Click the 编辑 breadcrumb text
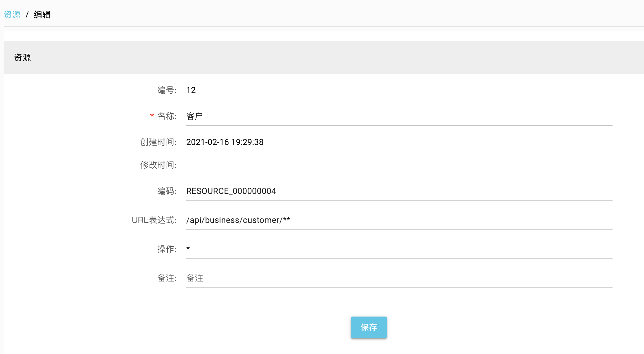Image resolution: width=644 pixels, height=354 pixels. point(42,14)
